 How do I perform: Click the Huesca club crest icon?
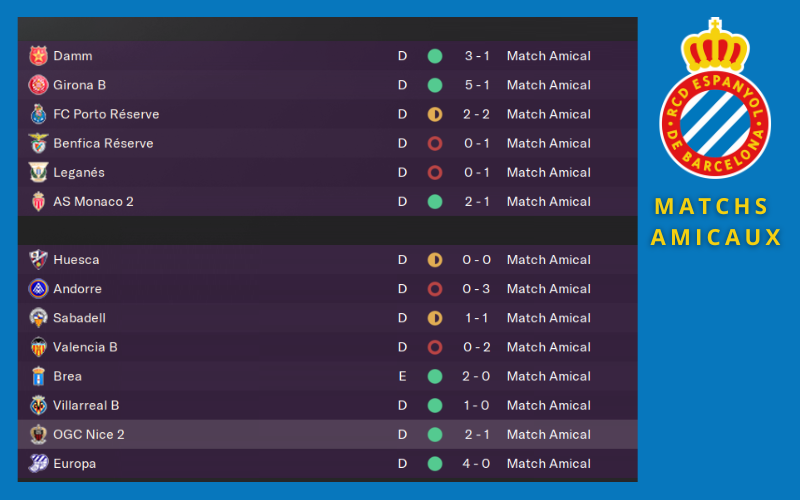[x=38, y=260]
